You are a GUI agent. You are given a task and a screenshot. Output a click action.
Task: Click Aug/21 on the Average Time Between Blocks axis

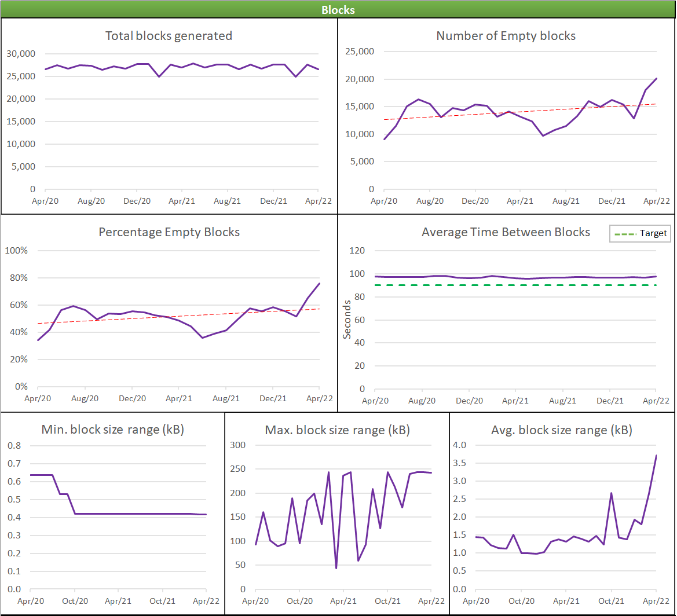pyautogui.click(x=562, y=401)
